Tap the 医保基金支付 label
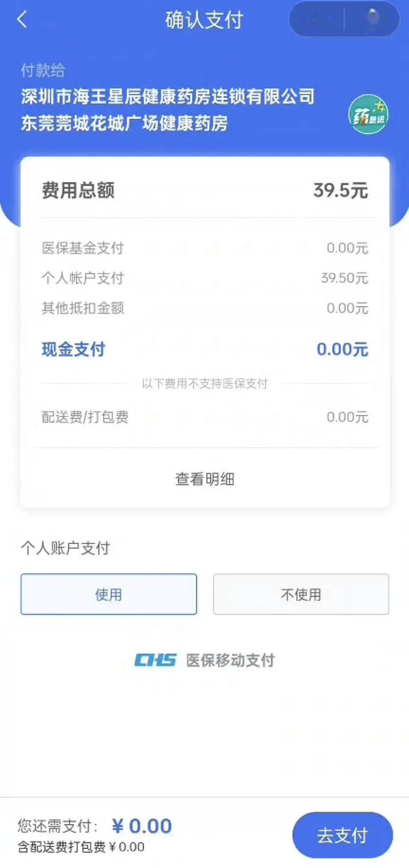 [83, 248]
